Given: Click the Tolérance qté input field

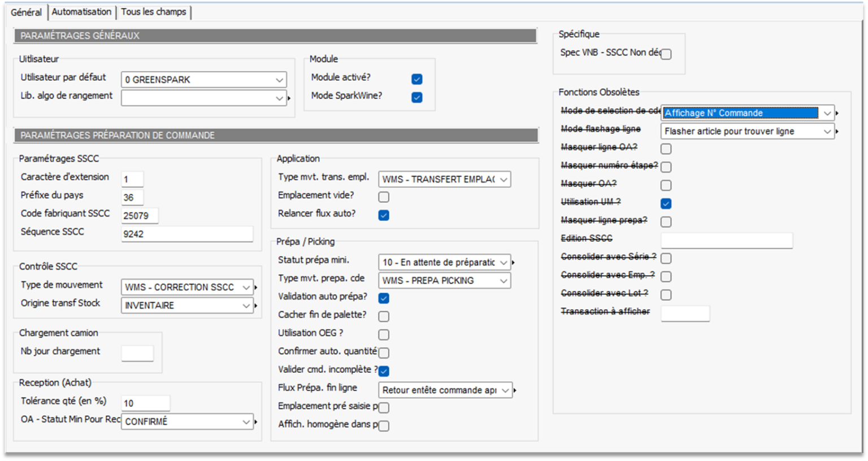Looking at the screenshot, I should [x=145, y=403].
